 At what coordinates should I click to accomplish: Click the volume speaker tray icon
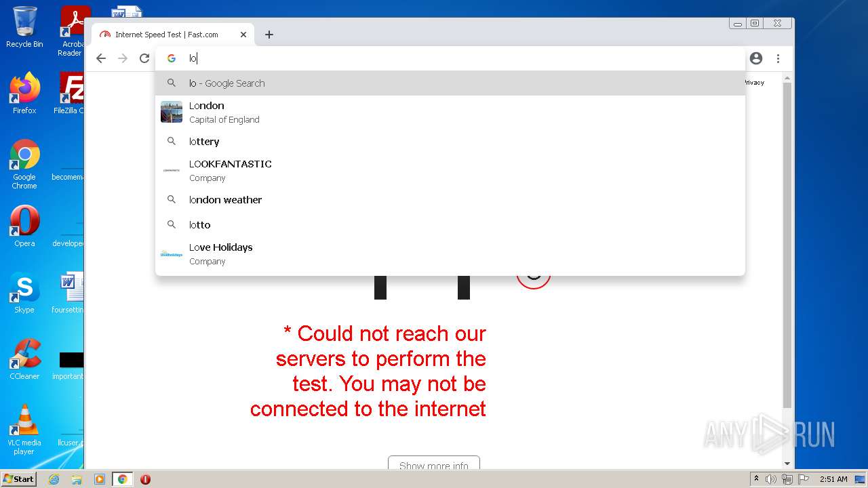771,479
